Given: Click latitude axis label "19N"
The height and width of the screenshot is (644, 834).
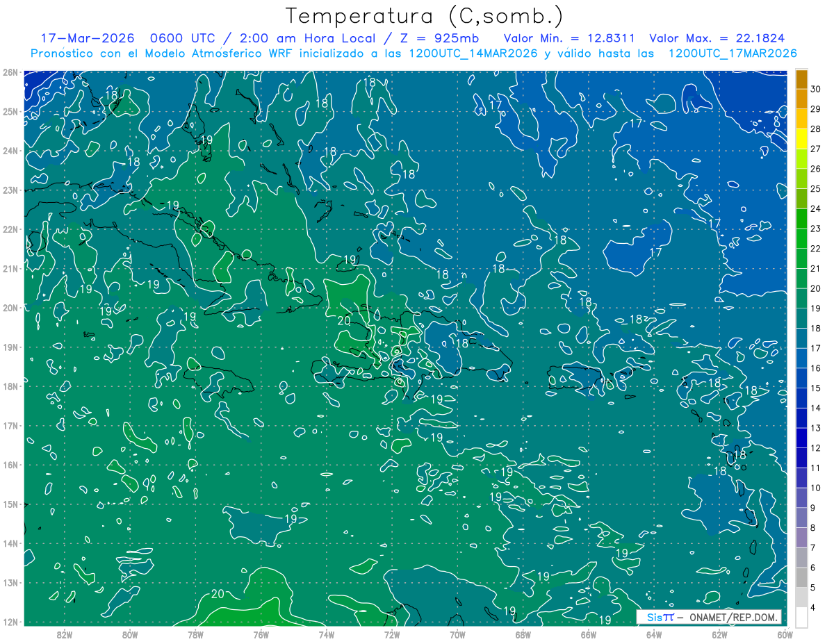Looking at the screenshot, I should (10, 347).
